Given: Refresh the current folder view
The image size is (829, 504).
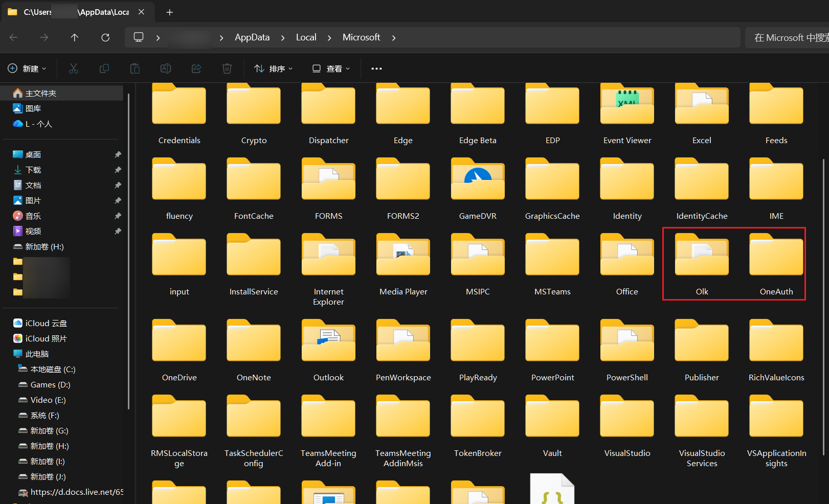Looking at the screenshot, I should point(105,37).
